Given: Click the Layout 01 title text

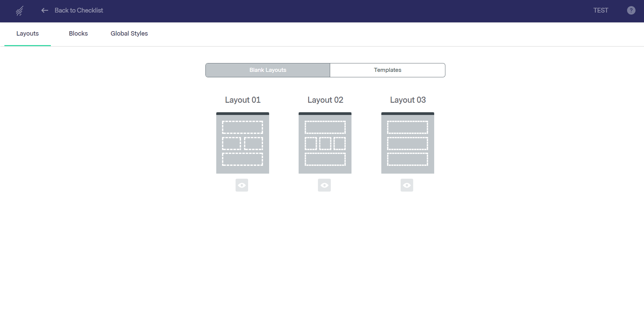Looking at the screenshot, I should pos(243,100).
